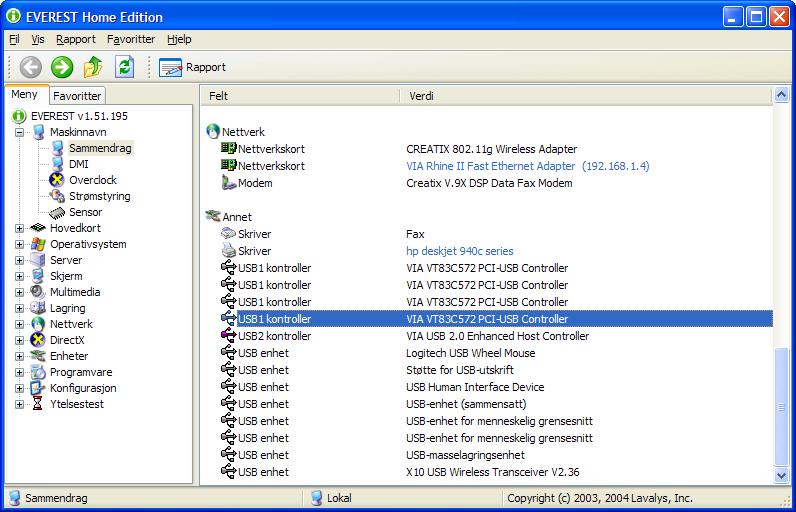The image size is (796, 512).
Task: Expand the DirectX tree node
Action: 19,340
